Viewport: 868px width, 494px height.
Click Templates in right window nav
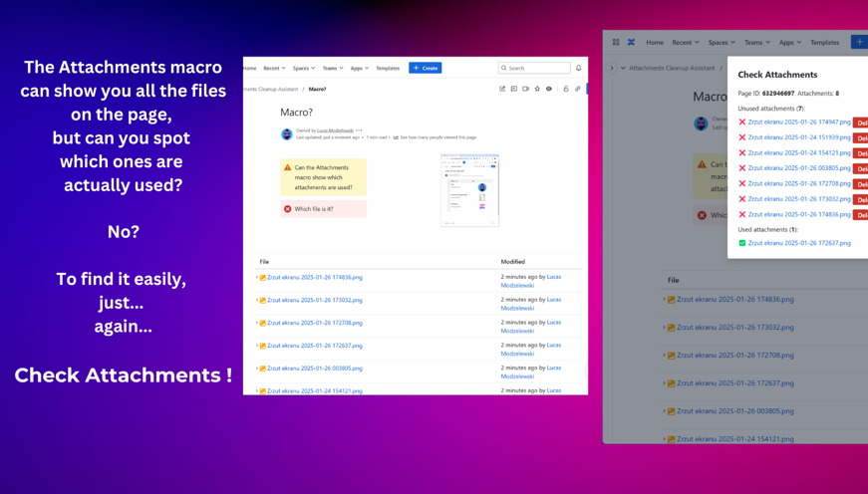(825, 42)
